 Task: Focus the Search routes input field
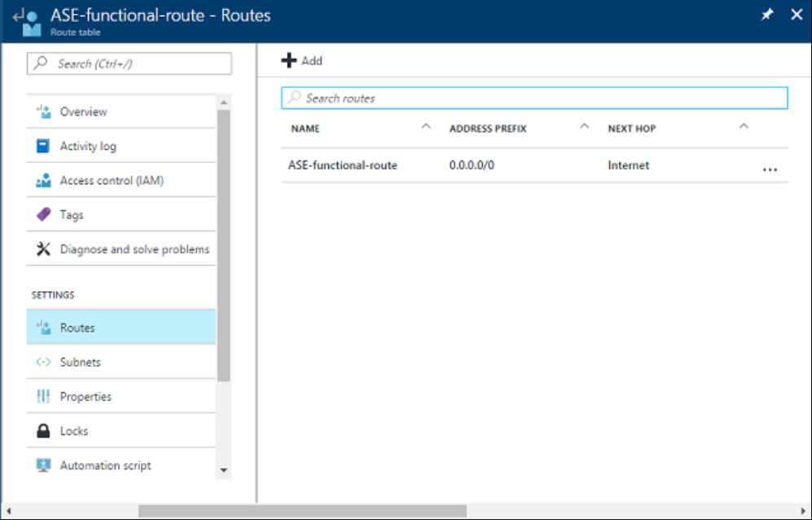click(x=534, y=98)
